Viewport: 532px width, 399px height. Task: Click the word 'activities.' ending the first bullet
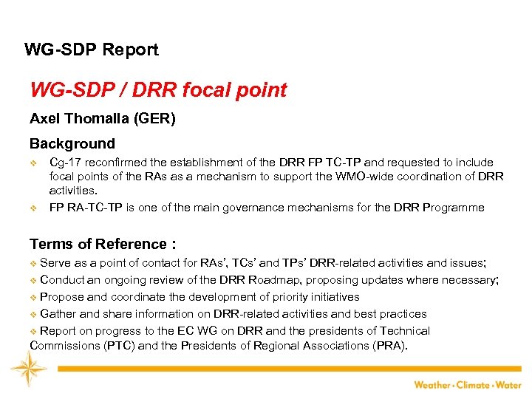[73, 191]
